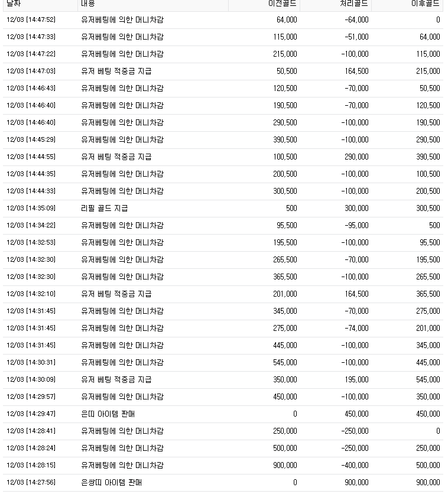Select the 14:27:56 timestamp at bottom

31,482
